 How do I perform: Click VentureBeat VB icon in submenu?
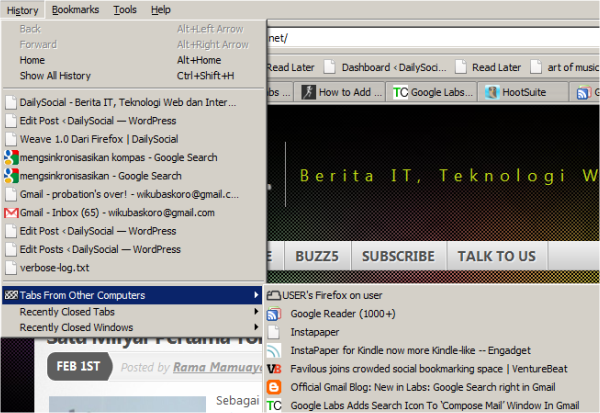(274, 369)
